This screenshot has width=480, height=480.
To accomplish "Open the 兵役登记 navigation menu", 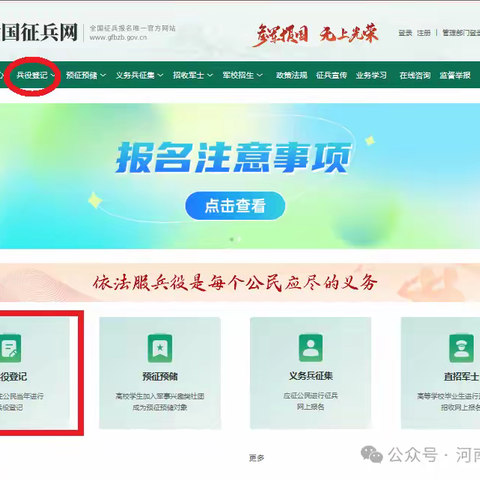I will [32, 75].
